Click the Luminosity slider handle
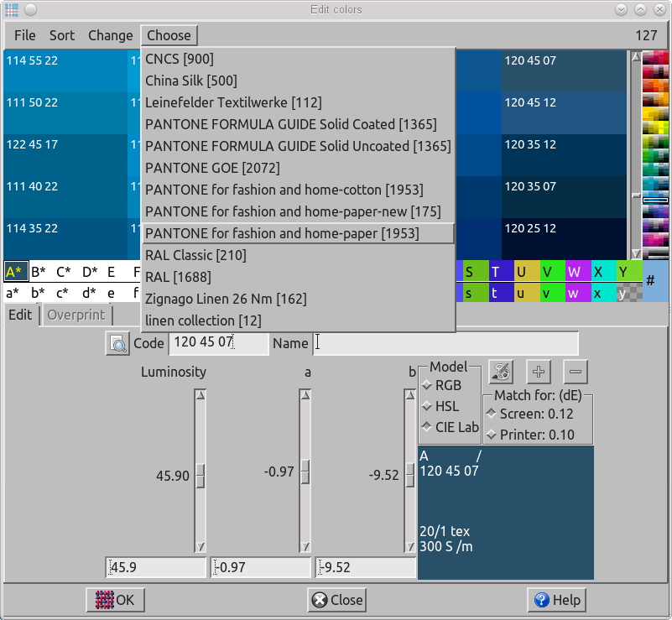The height and width of the screenshot is (620, 672). 201,476
